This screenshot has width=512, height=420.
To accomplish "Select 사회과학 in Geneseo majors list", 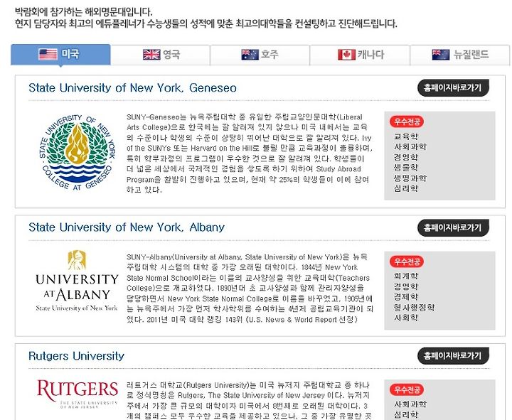I will (x=410, y=147).
